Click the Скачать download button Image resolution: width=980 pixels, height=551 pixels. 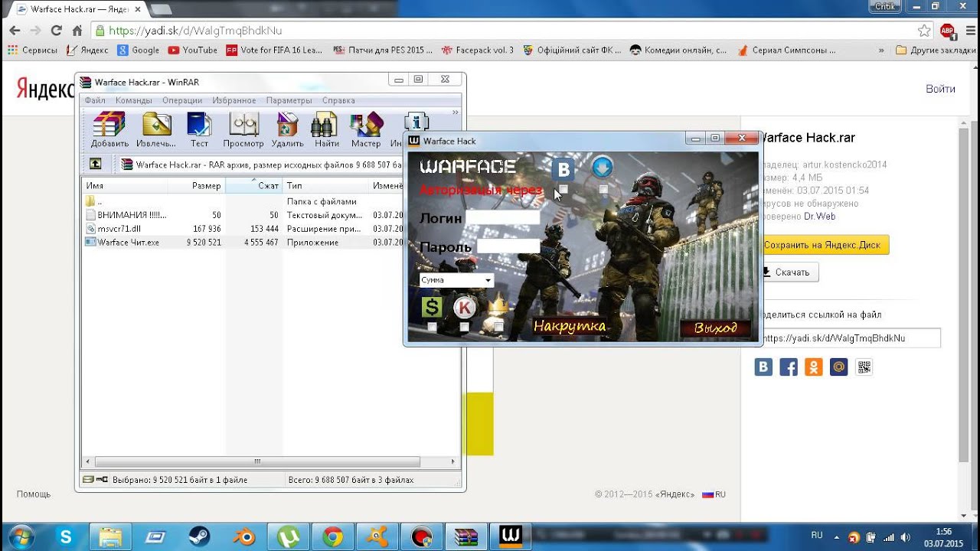(788, 272)
